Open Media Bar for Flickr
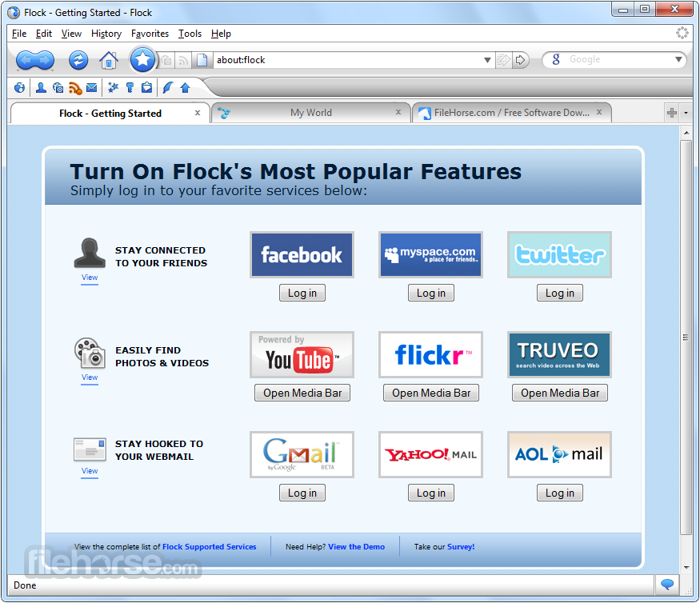Image resolution: width=700 pixels, height=603 pixels. 431,393
